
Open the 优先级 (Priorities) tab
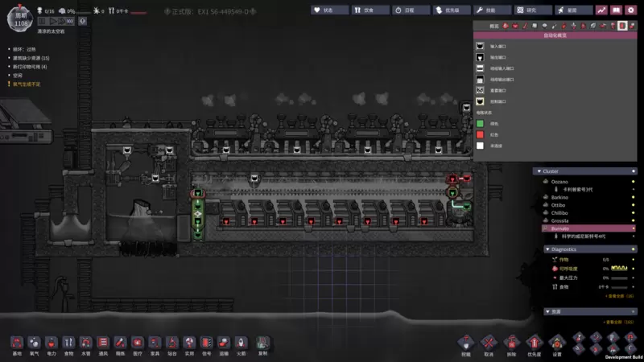pos(452,10)
